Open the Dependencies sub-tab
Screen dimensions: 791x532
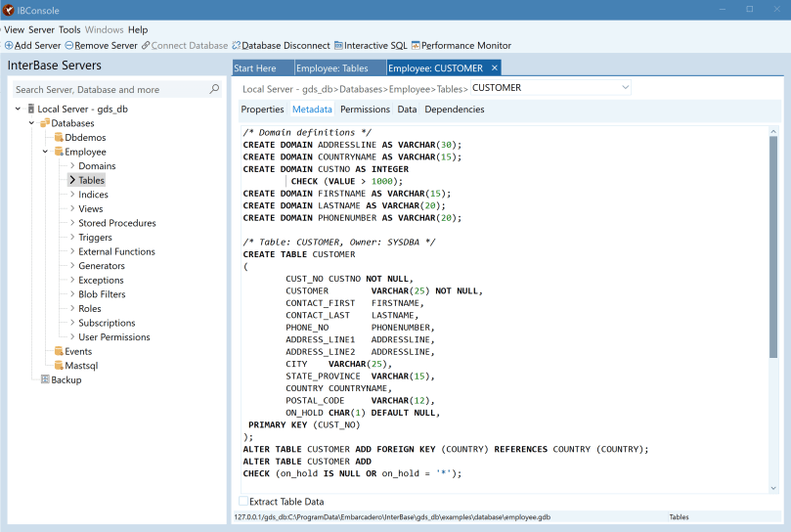pyautogui.click(x=455, y=109)
